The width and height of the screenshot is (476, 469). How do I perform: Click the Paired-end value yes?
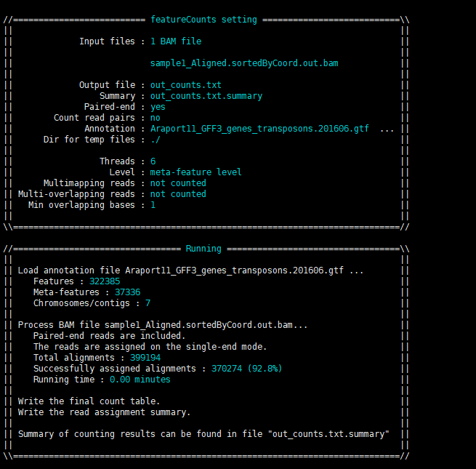(158, 107)
